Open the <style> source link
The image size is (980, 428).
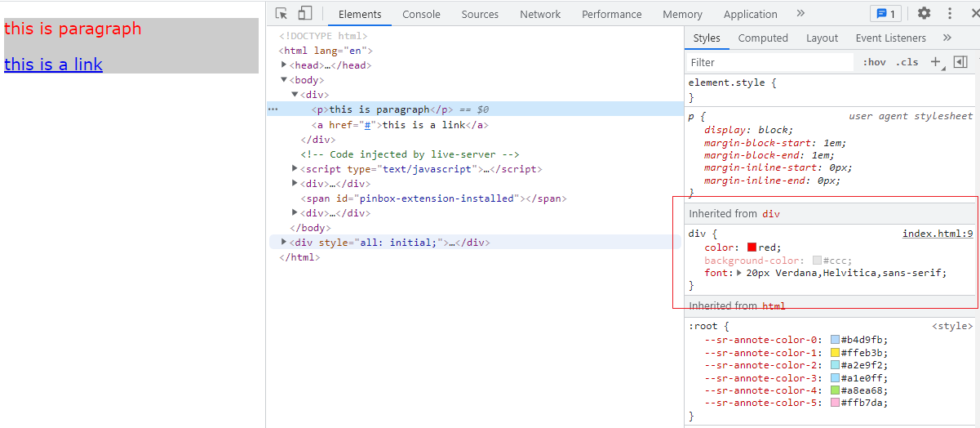952,326
